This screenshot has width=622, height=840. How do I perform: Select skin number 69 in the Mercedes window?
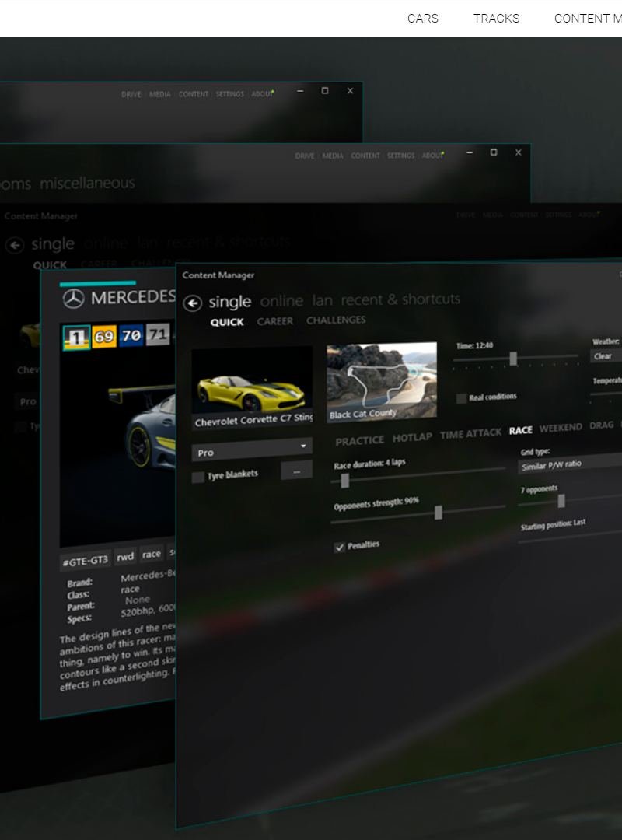104,337
